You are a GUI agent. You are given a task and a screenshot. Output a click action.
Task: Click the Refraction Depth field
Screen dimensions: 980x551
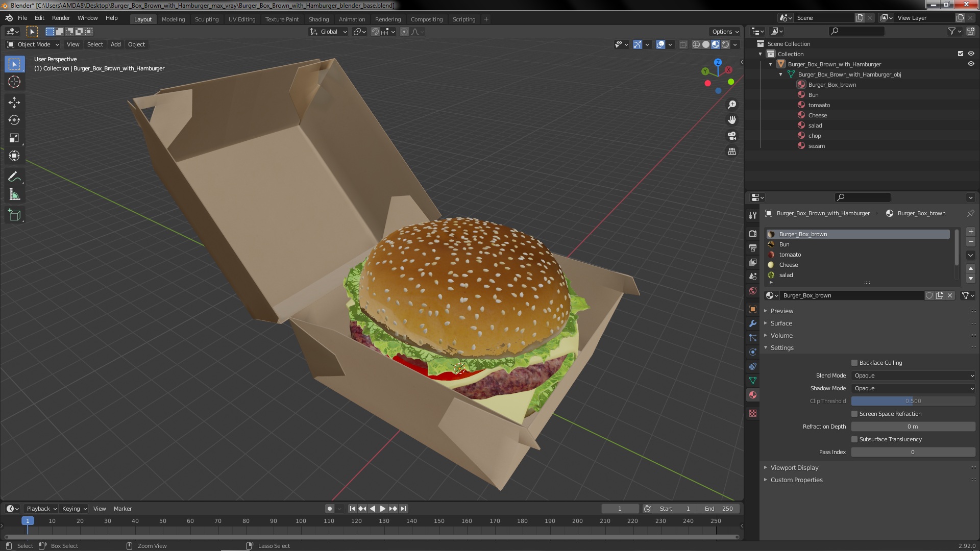click(913, 427)
